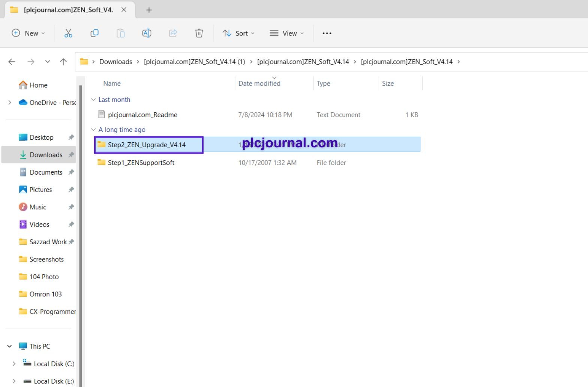Open the 104 Photo folder shortcut
The width and height of the screenshot is (588, 387).
click(x=44, y=277)
